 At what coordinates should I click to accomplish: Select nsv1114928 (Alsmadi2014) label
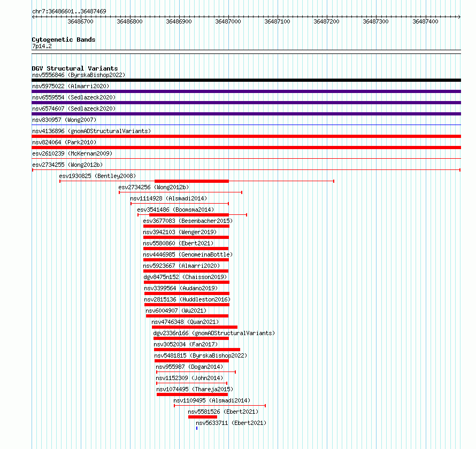[168, 198]
